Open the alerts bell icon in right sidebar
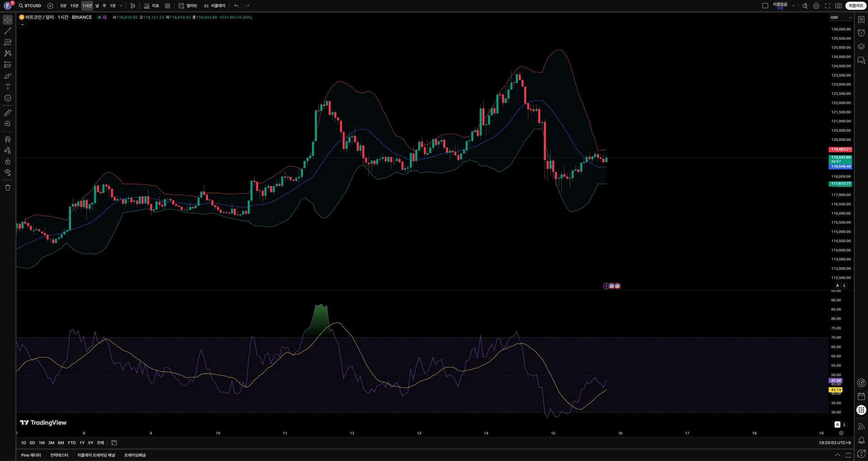Image resolution: width=868 pixels, height=461 pixels. 861,440
